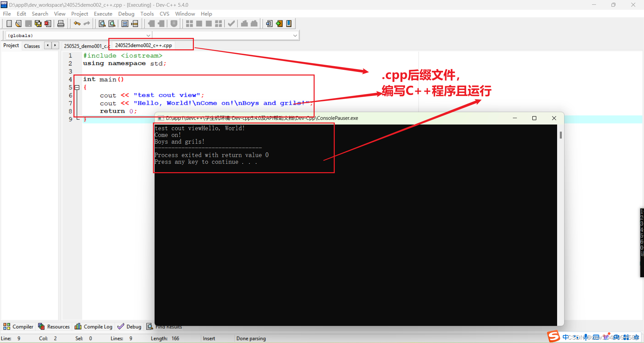This screenshot has height=343, width=644.
Task: Click the Sogou input method S icon
Action: (x=554, y=336)
